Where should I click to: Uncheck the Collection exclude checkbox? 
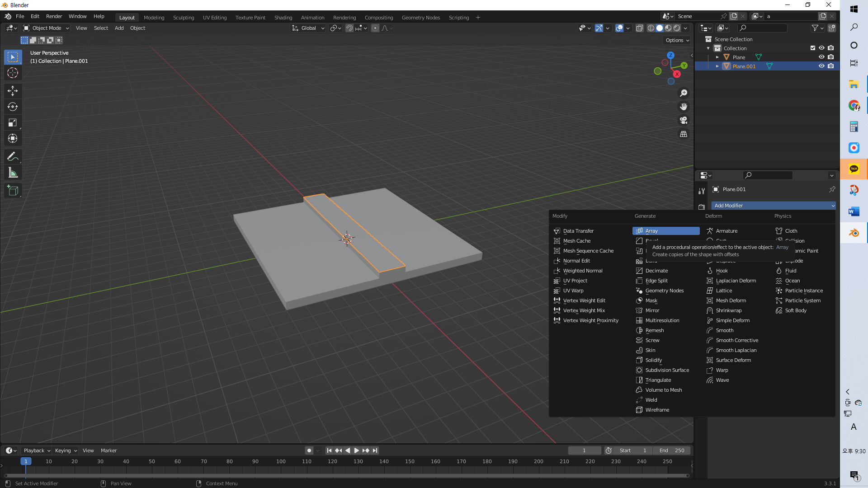pyautogui.click(x=812, y=48)
